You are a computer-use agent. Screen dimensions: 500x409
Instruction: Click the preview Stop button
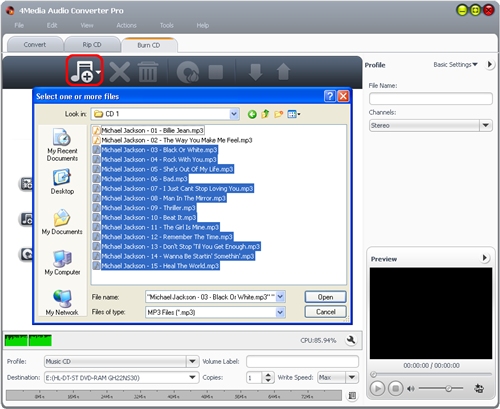click(396, 389)
